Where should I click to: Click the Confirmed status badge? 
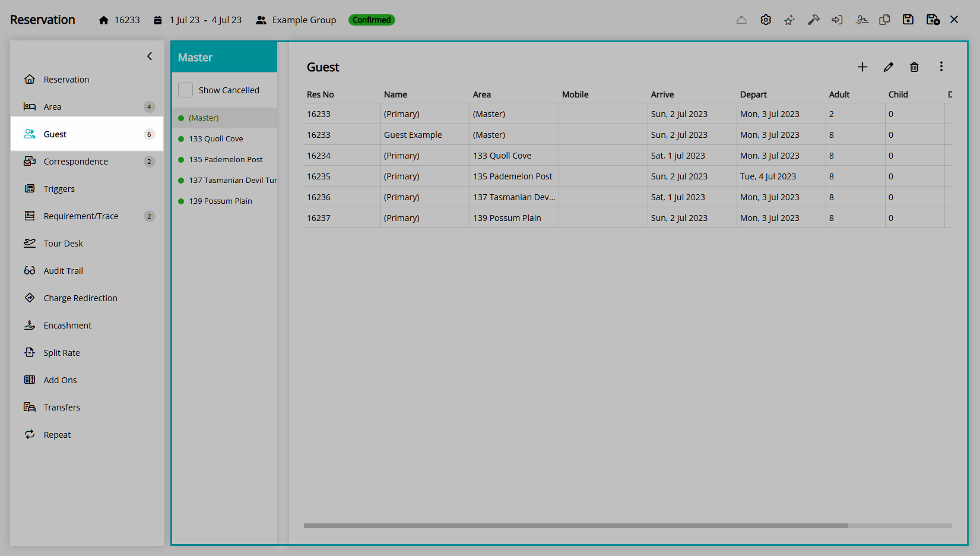coord(372,20)
